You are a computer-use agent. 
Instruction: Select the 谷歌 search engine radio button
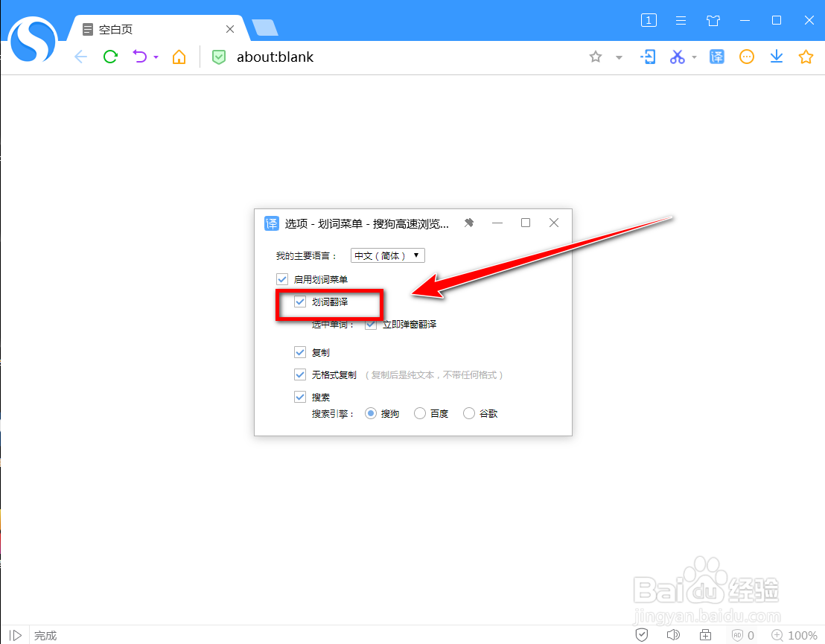click(x=469, y=413)
